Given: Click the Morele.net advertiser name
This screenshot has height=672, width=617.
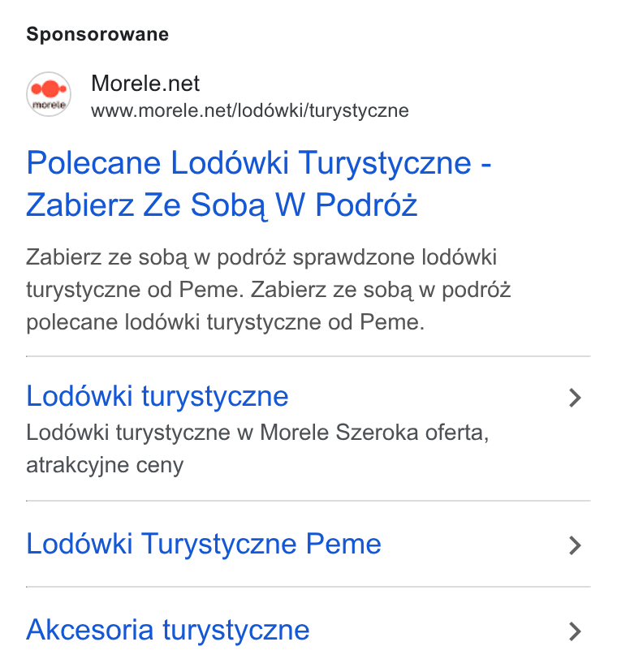Looking at the screenshot, I should (x=145, y=83).
